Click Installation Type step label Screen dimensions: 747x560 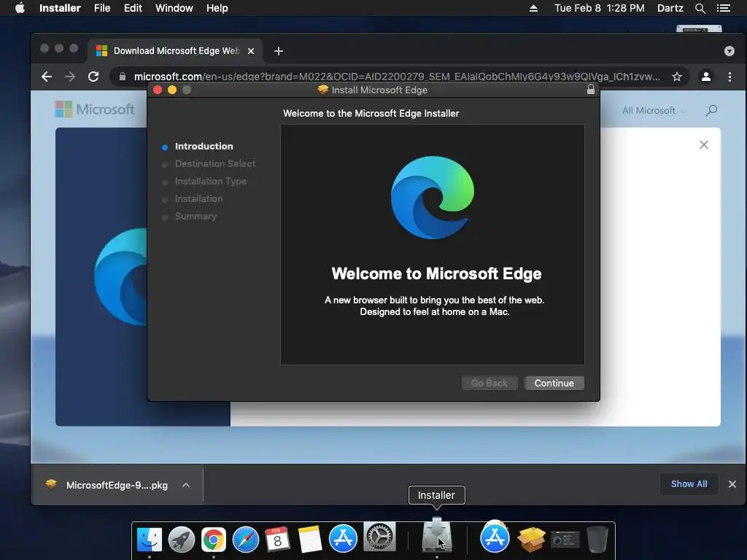[x=211, y=182]
